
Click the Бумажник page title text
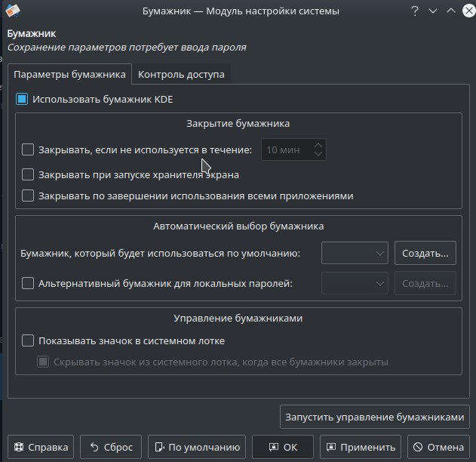point(32,34)
